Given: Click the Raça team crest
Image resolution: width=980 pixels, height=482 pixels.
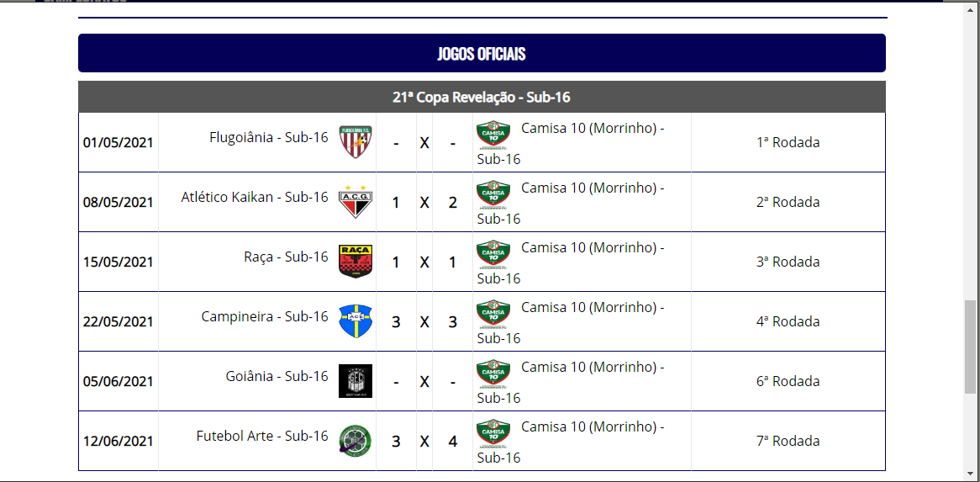Looking at the screenshot, I should tap(355, 262).
